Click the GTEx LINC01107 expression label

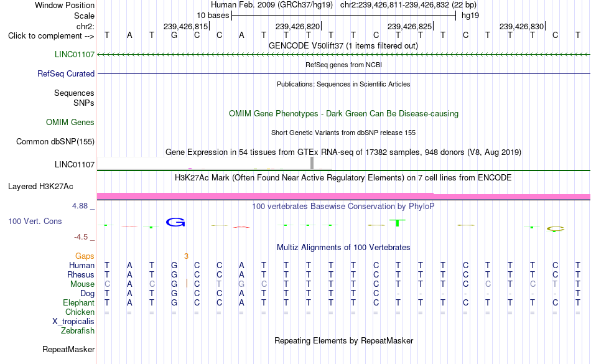coord(75,164)
